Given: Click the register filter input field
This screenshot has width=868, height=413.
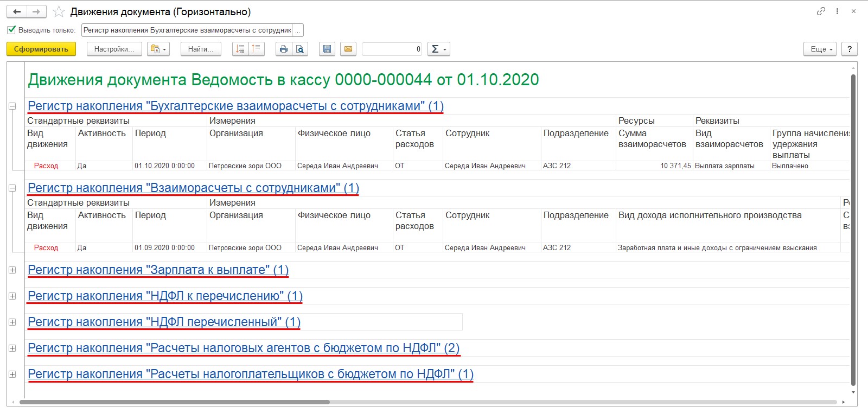Looking at the screenshot, I should point(187,30).
